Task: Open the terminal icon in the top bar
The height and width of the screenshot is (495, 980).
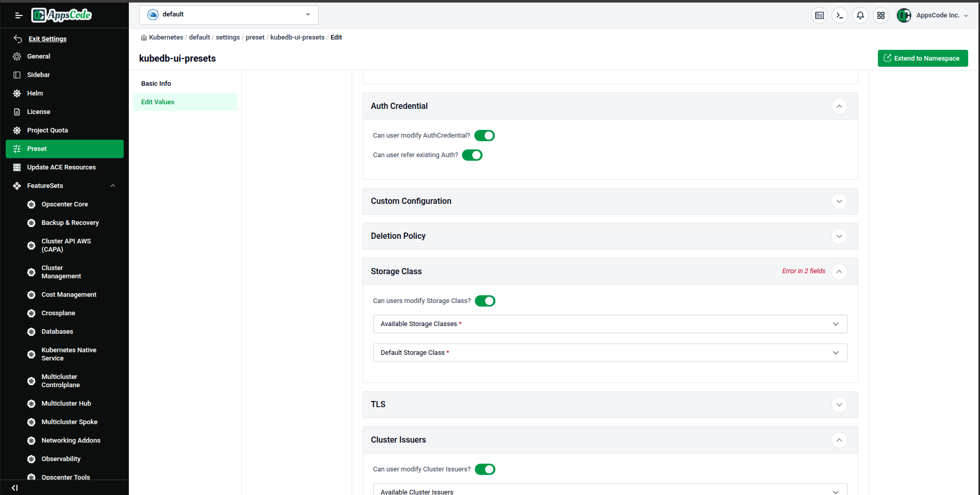Action: pos(839,15)
